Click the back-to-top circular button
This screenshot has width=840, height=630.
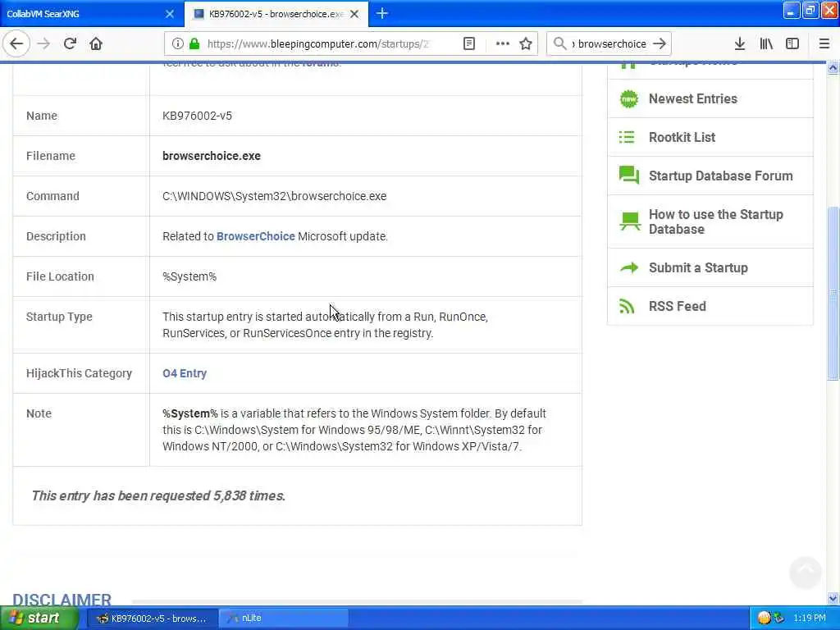coord(806,572)
